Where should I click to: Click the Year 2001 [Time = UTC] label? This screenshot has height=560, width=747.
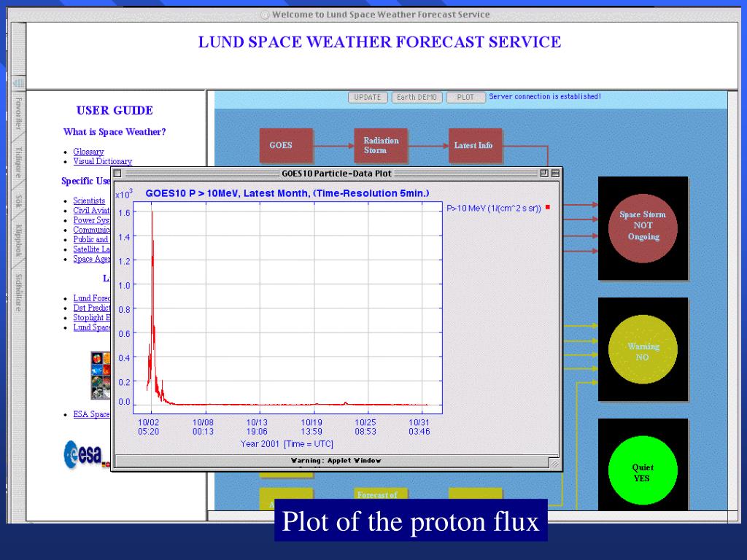coord(287,444)
